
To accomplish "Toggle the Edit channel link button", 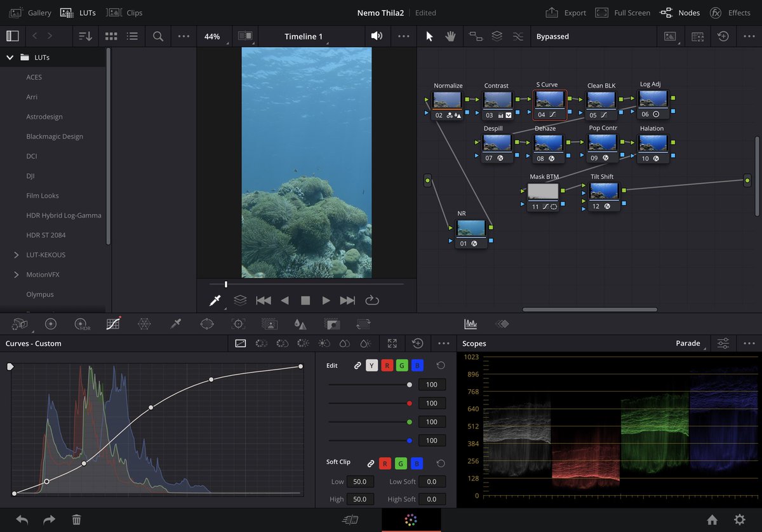I will pyautogui.click(x=357, y=366).
